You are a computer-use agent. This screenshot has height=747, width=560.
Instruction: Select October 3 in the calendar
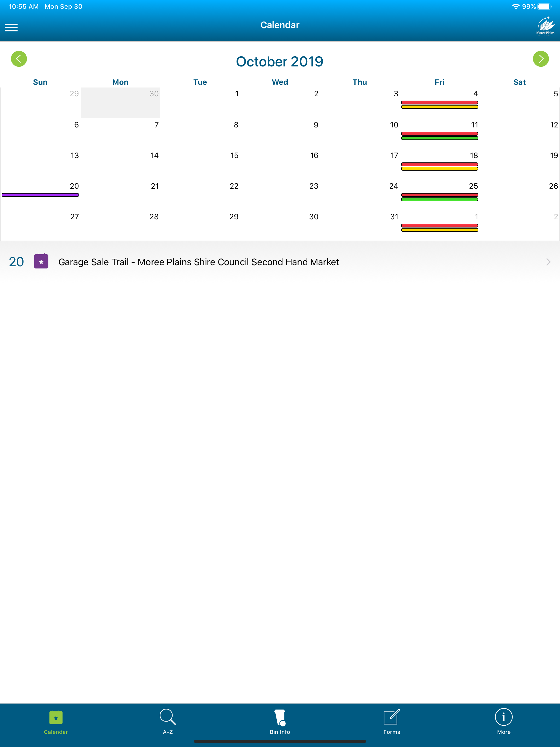tap(360, 103)
